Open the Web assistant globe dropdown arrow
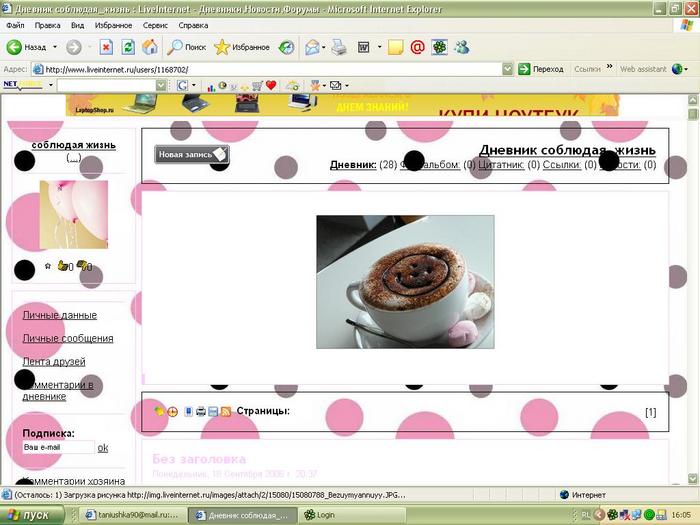 tap(686, 69)
